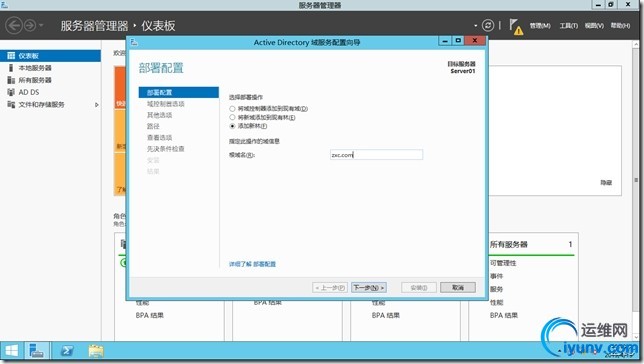Click the 下一步(N) button

[368, 288]
